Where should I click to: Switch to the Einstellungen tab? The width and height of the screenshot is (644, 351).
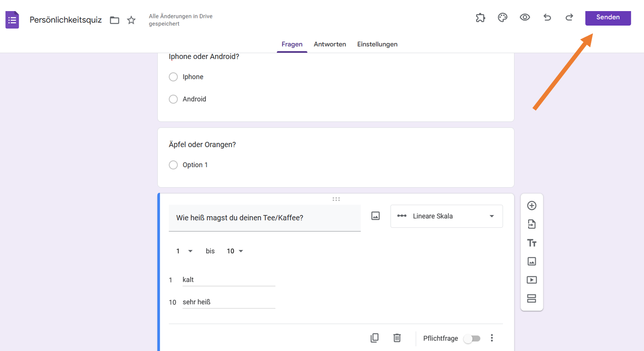(x=377, y=44)
